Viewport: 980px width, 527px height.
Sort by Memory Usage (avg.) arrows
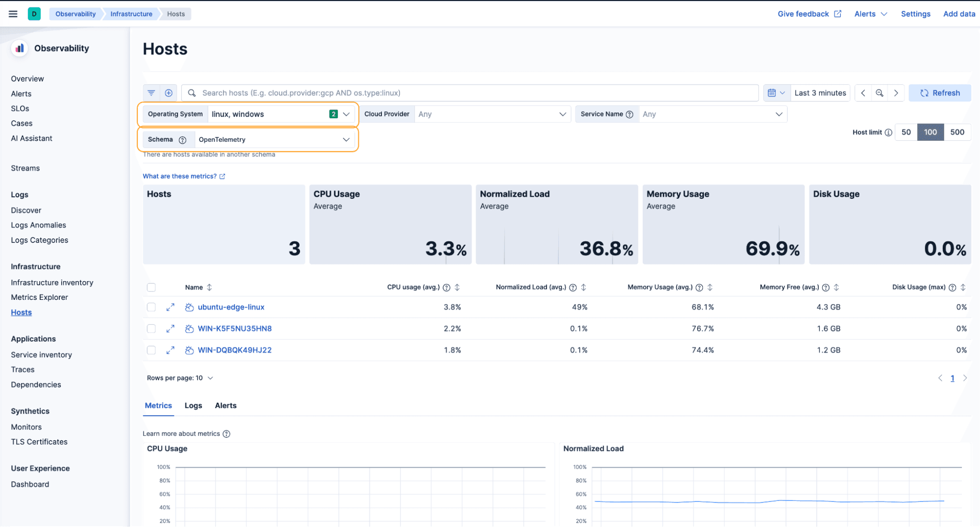(x=710, y=288)
